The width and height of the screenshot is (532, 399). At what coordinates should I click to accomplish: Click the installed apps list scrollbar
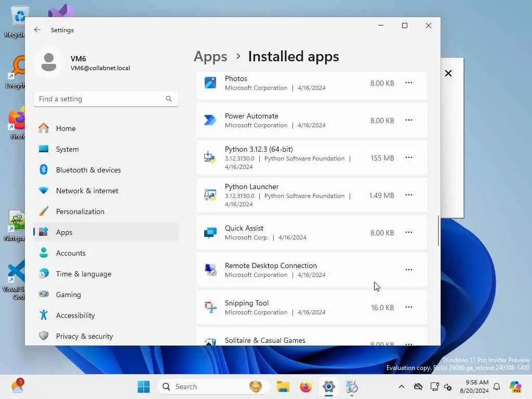[x=438, y=231]
